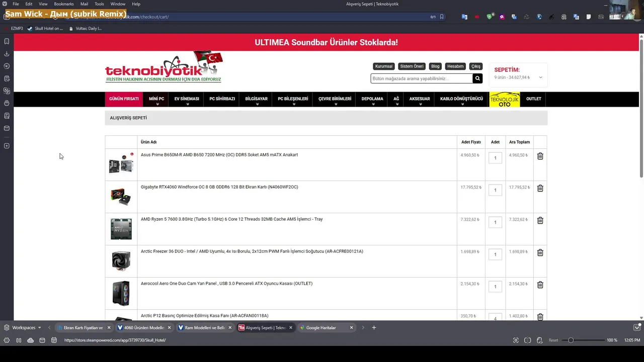Expand the AKSESUAR menu
Viewport: 644px width, 362px height.
420,100
